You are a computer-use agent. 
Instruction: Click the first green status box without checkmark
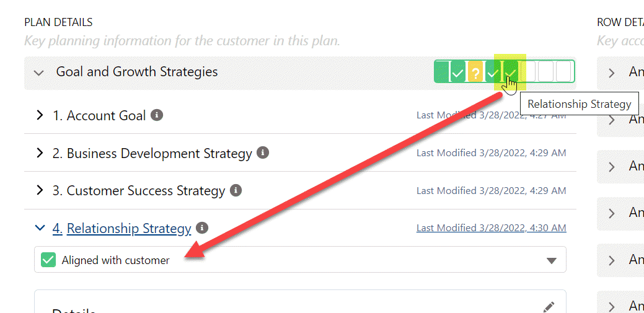coord(441,71)
